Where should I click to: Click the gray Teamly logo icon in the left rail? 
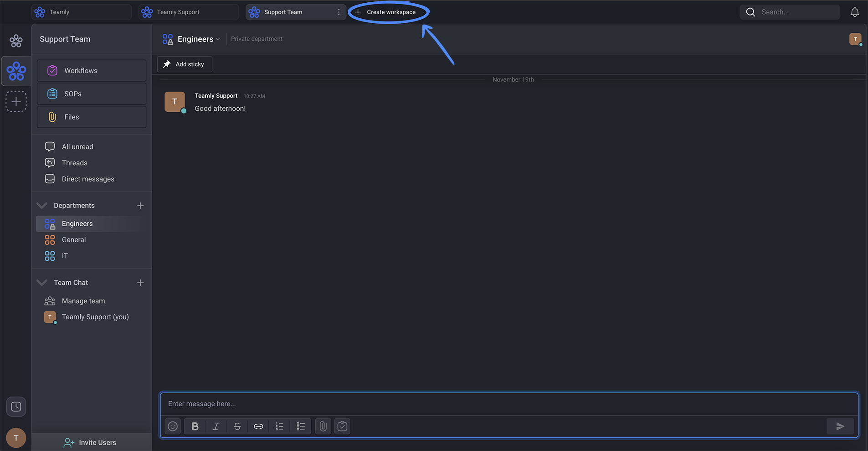pyautogui.click(x=16, y=41)
